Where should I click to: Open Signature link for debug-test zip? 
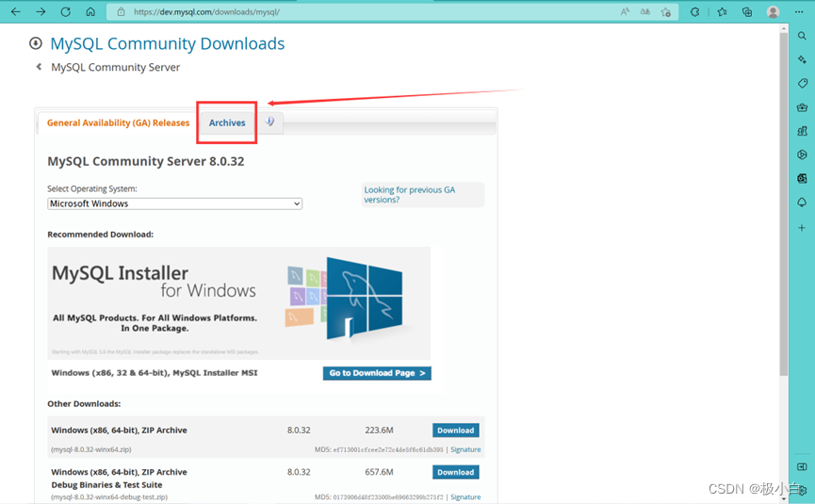click(x=465, y=497)
